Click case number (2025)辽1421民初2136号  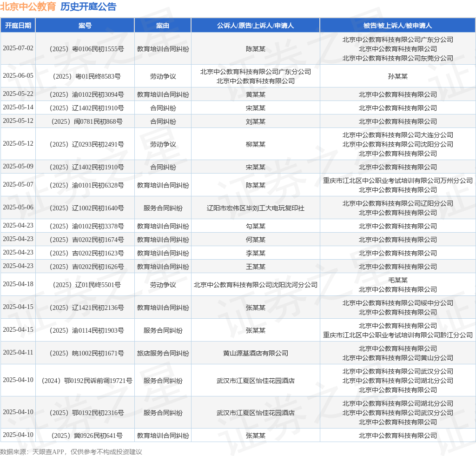86,308
